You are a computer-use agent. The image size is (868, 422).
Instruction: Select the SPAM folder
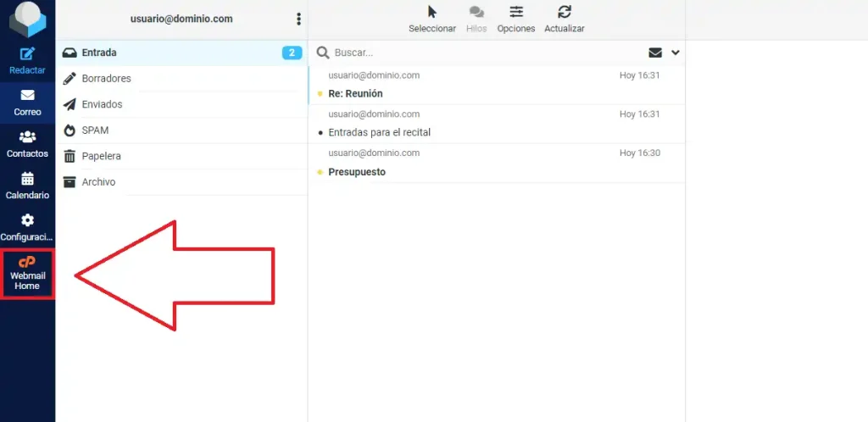95,130
